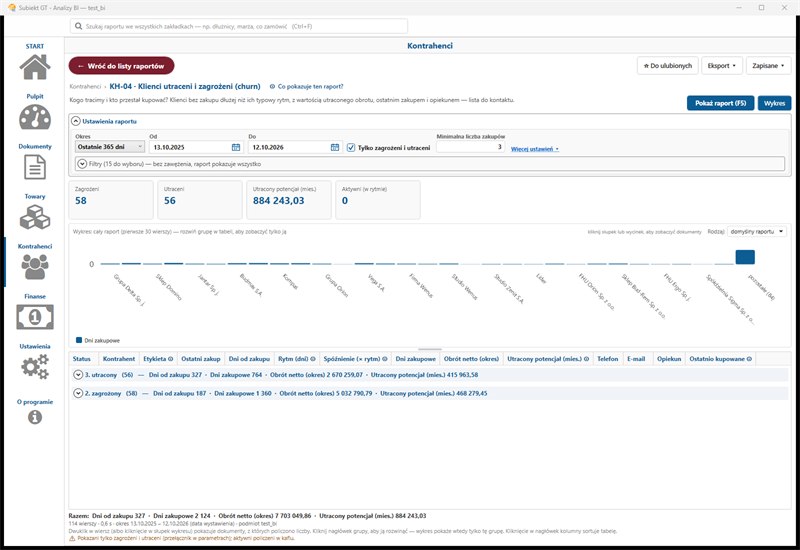
Task: Click the Razem totals row text
Action: [247, 516]
